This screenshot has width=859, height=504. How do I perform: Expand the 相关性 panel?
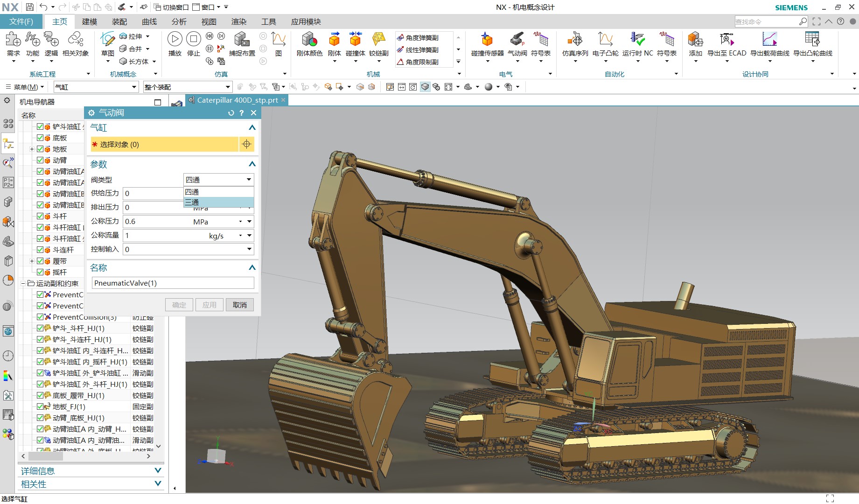pos(158,484)
